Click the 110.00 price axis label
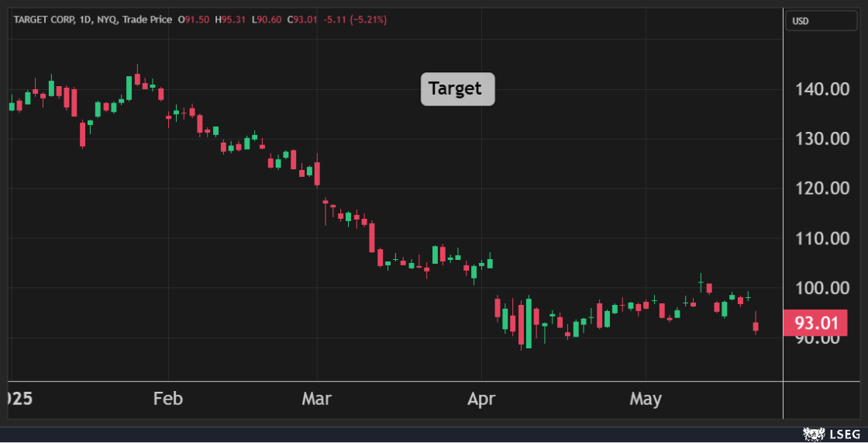The height and width of the screenshot is (443, 868). click(x=822, y=238)
